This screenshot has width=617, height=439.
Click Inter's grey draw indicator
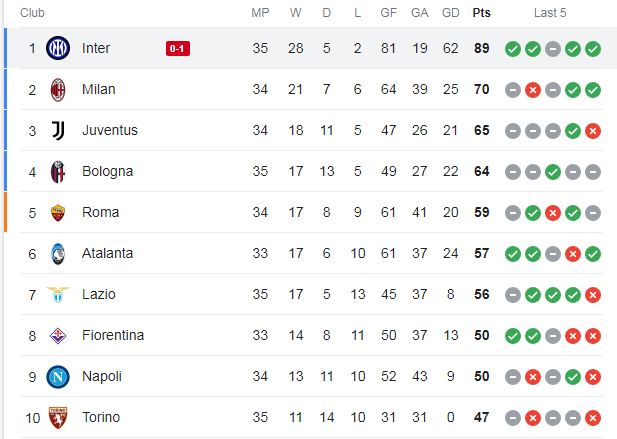click(x=553, y=49)
